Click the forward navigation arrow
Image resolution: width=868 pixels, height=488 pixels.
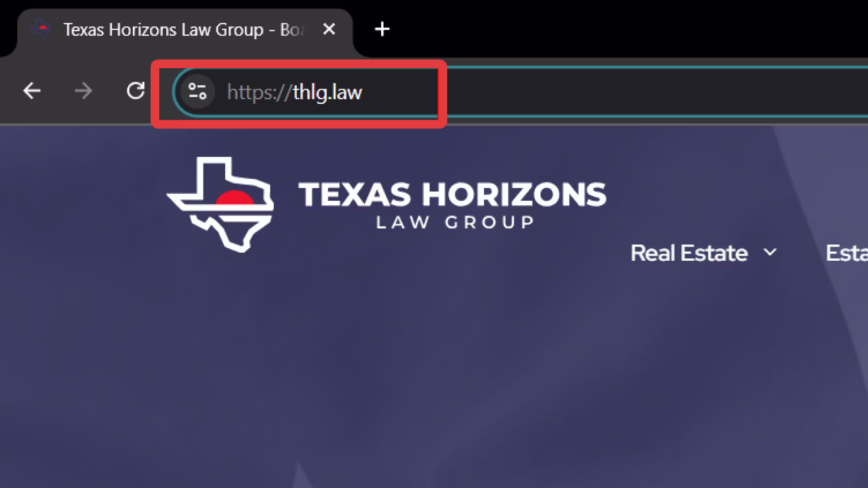coord(83,91)
